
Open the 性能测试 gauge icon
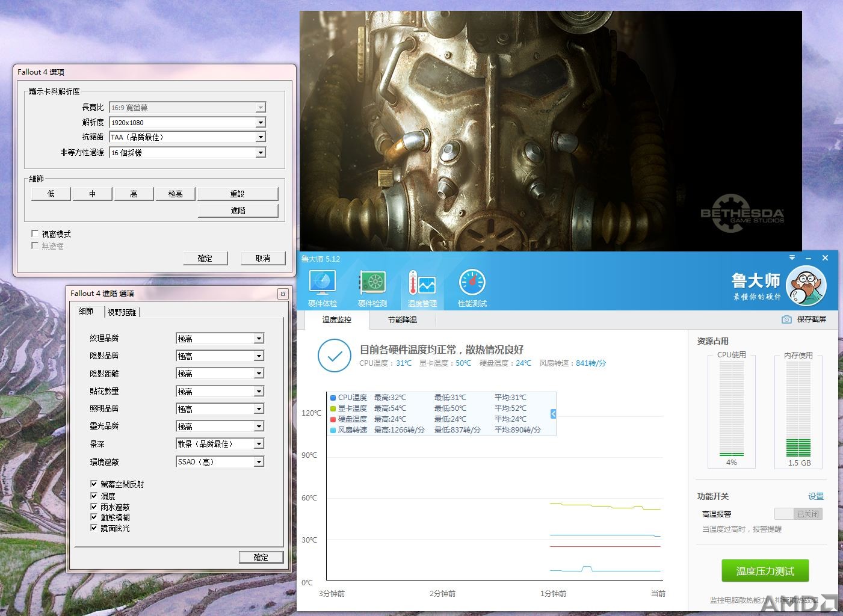pos(472,288)
